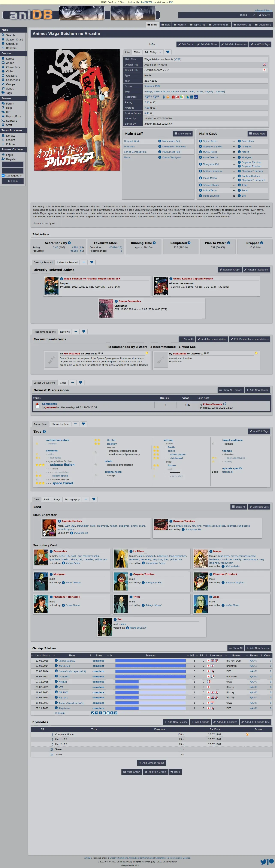This screenshot has width=275, height=868.
Task: Expand Main Cast with Show More
Action: 257,133
